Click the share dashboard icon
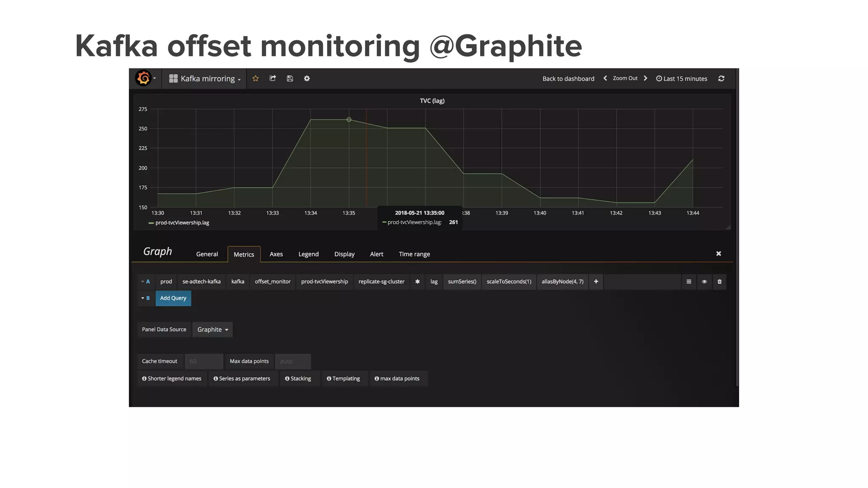Screen dimensions: 868x488 tap(273, 78)
